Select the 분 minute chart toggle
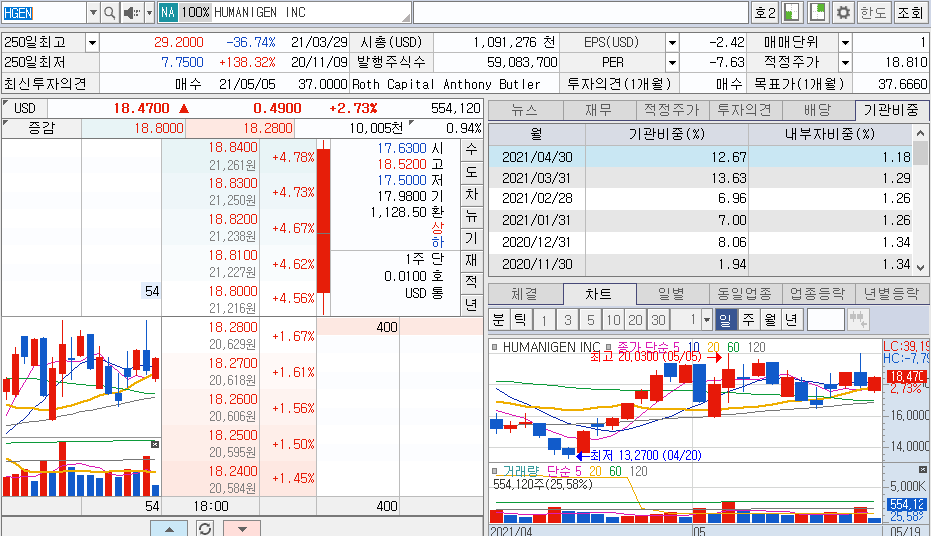Image resolution: width=931 pixels, height=536 pixels. click(499, 320)
